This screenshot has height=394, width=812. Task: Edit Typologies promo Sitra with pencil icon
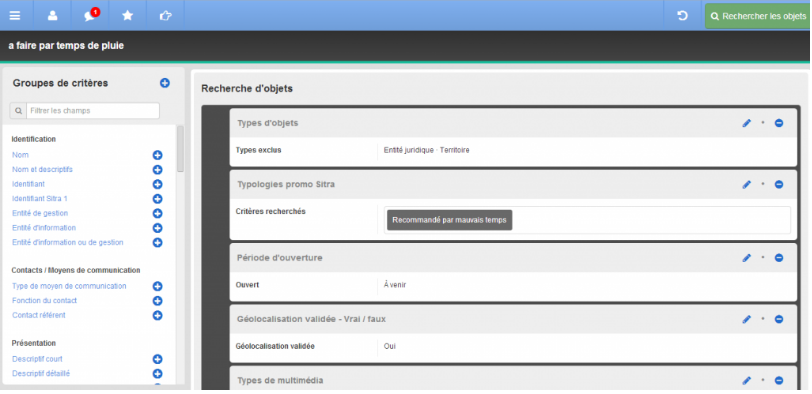746,184
